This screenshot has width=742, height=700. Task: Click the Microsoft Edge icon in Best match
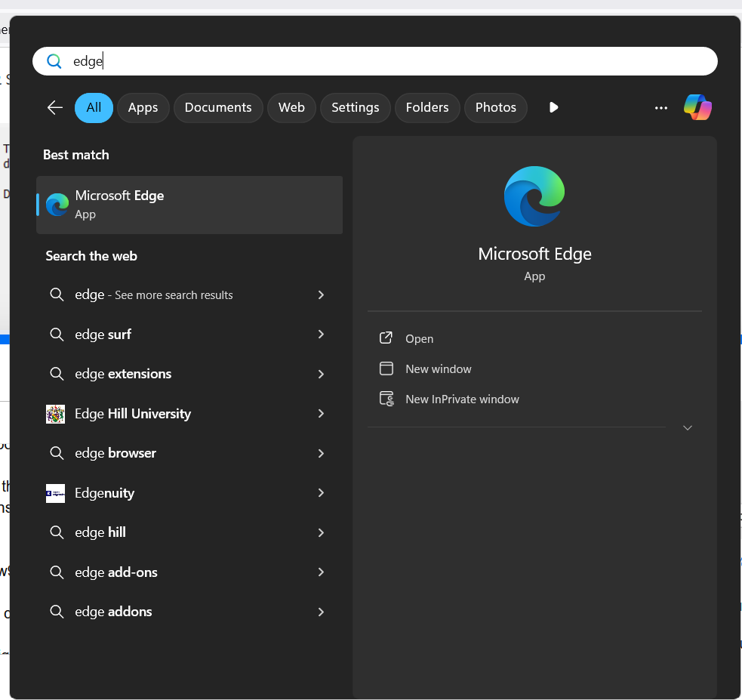point(57,205)
